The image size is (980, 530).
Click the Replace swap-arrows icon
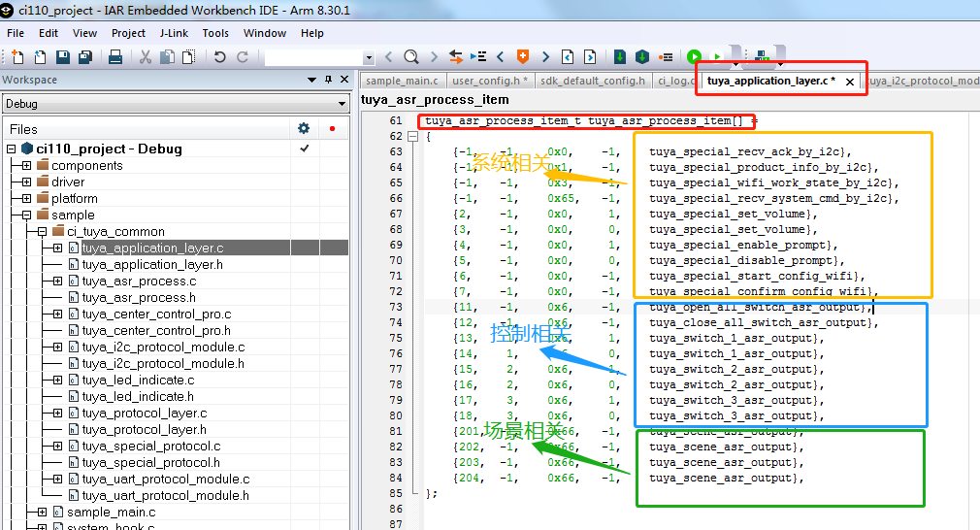456,57
